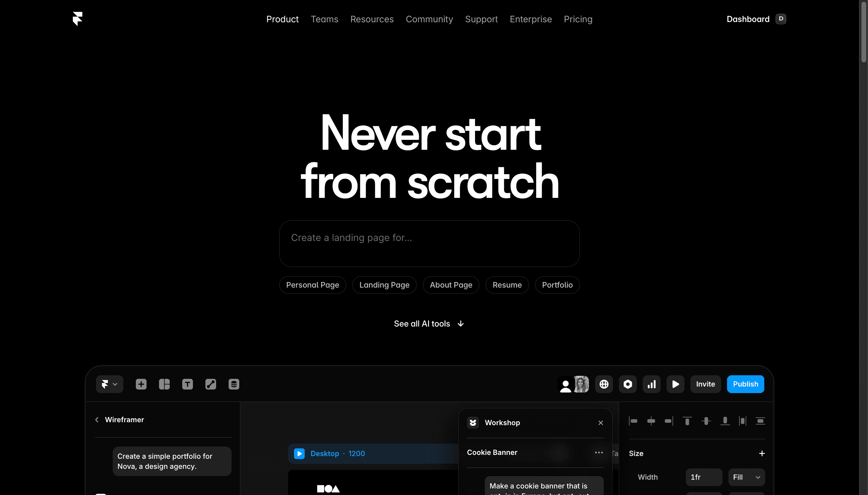Screen dimensions: 868x495
Task: Distribute the selection vertically
Action: (760, 421)
